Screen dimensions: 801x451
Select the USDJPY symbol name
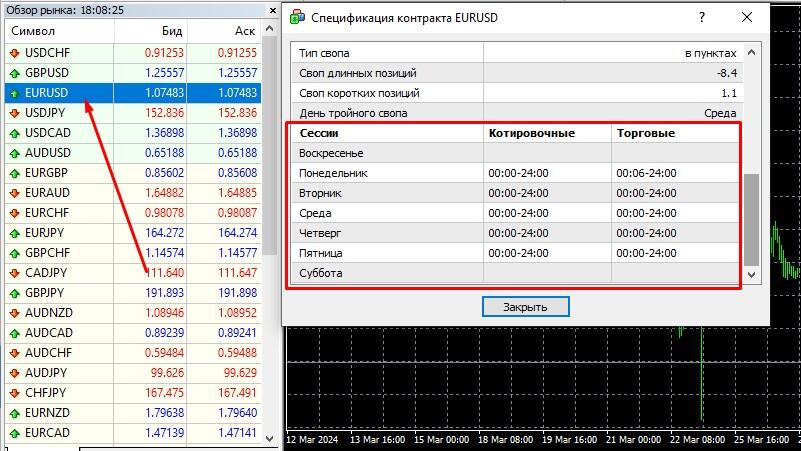pyautogui.click(x=45, y=112)
